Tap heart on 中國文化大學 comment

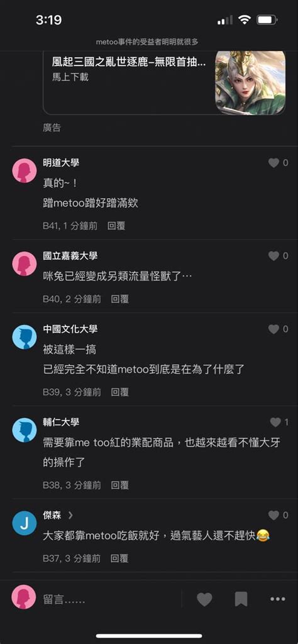tap(273, 330)
